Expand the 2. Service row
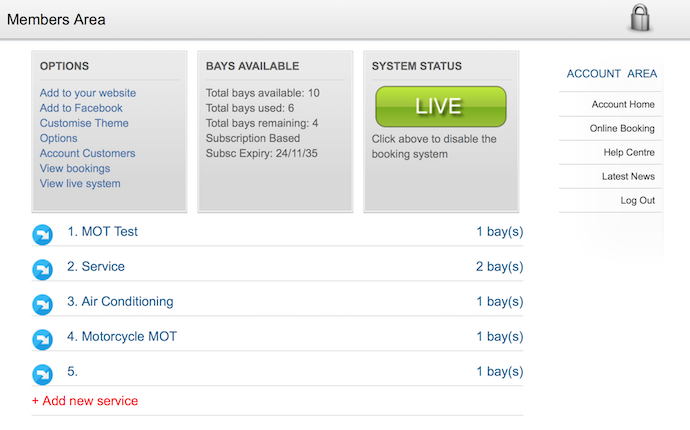 click(96, 267)
